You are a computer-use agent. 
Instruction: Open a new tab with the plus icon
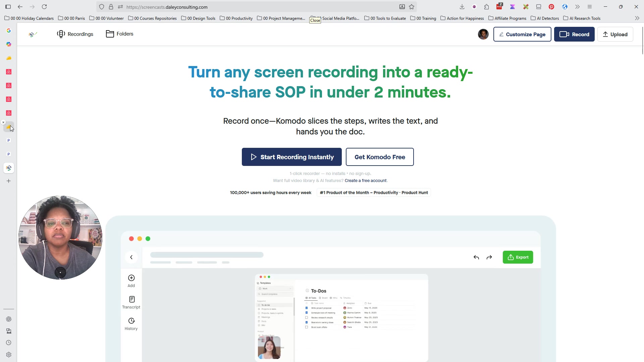tap(9, 181)
